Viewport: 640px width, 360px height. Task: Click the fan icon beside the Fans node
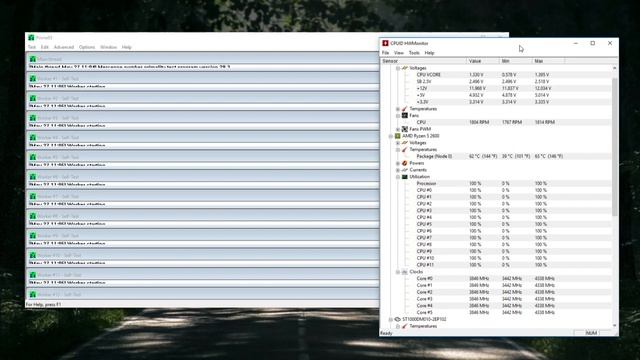tap(404, 116)
